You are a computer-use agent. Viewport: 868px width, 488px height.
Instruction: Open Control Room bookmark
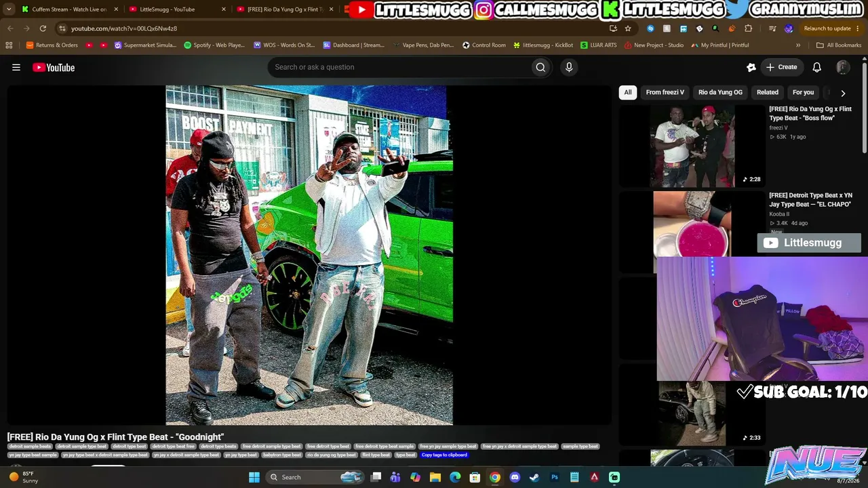(484, 45)
